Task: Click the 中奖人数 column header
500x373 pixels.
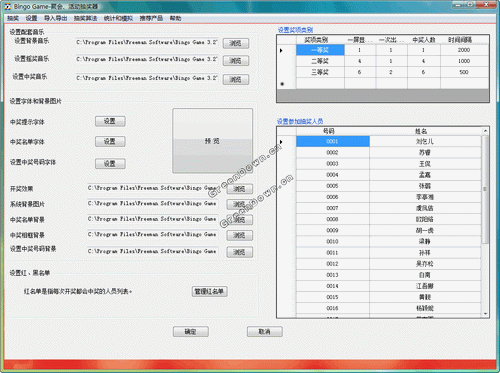Action: pyautogui.click(x=424, y=40)
